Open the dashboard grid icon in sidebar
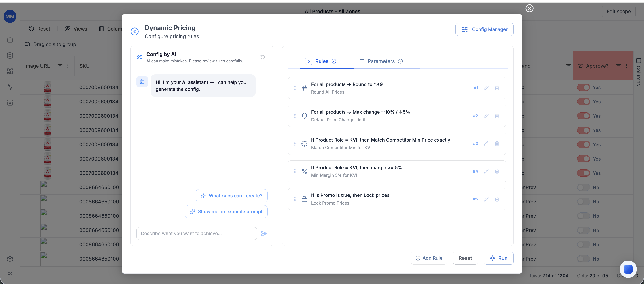 (10, 71)
